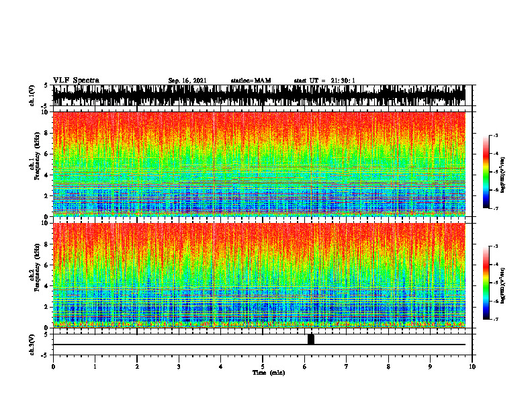Click the ch.1 spectrogram color scale bar
532x411 pixels.
pyautogui.click(x=486, y=172)
